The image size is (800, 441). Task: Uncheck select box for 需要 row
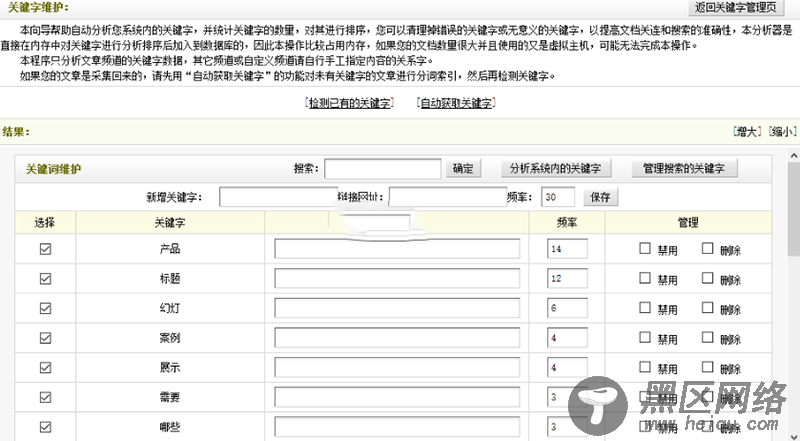pyautogui.click(x=45, y=397)
